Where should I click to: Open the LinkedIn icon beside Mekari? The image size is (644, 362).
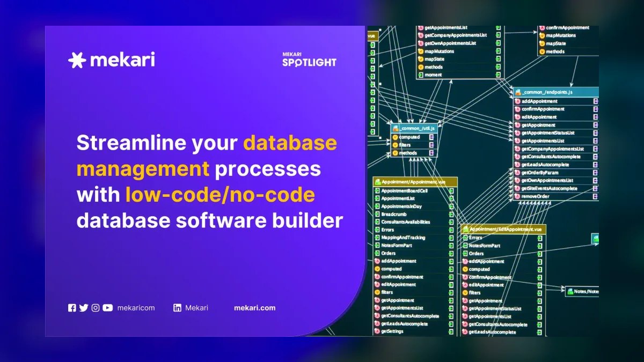pyautogui.click(x=177, y=308)
